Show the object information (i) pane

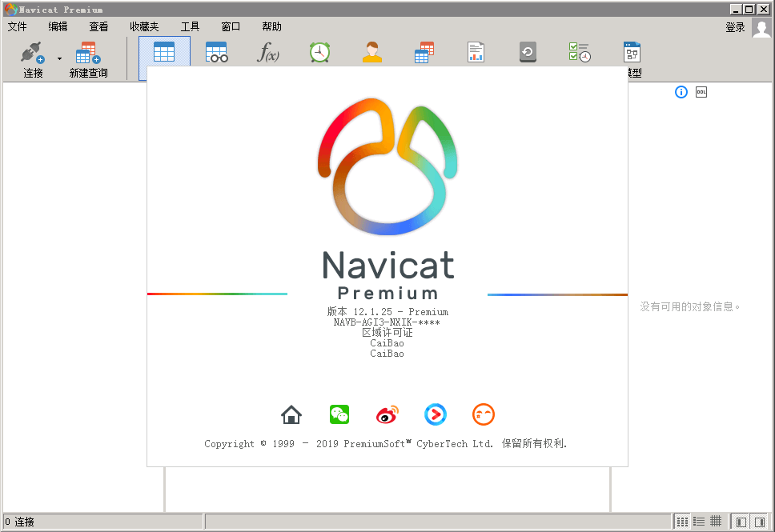tap(681, 92)
